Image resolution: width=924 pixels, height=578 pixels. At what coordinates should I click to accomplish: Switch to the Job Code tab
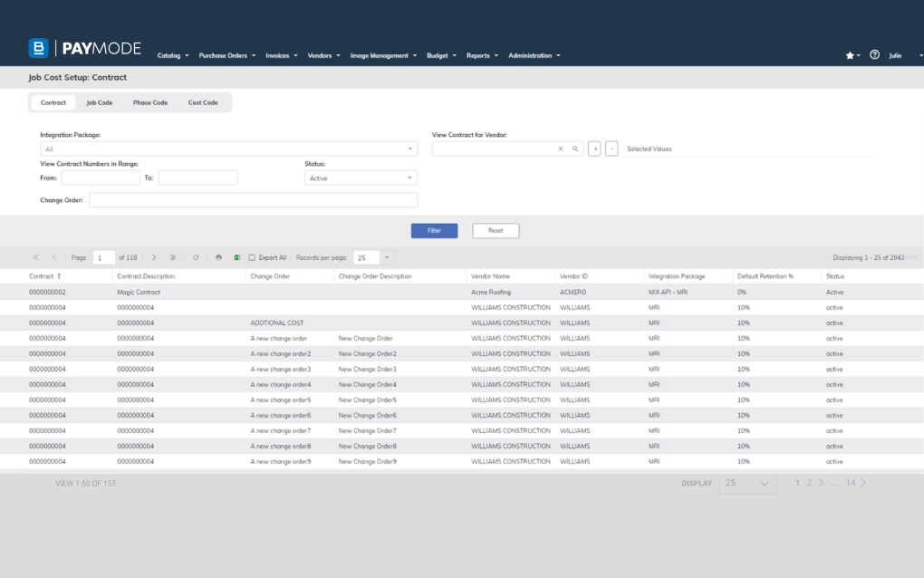pyautogui.click(x=100, y=102)
